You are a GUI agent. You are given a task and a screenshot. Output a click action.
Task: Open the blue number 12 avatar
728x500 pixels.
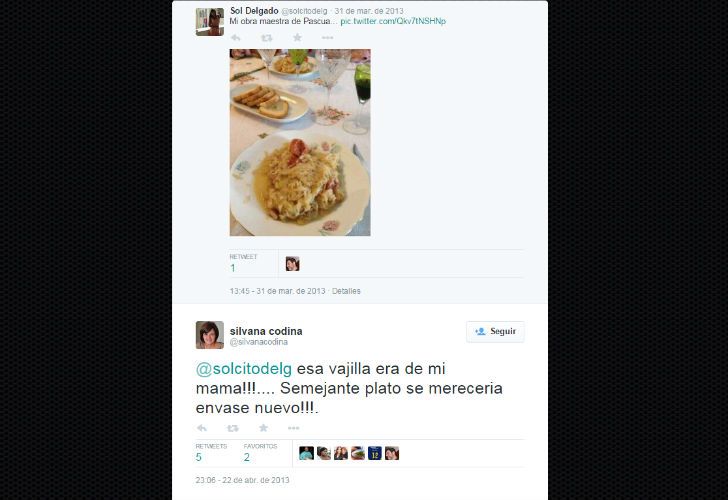tap(375, 453)
